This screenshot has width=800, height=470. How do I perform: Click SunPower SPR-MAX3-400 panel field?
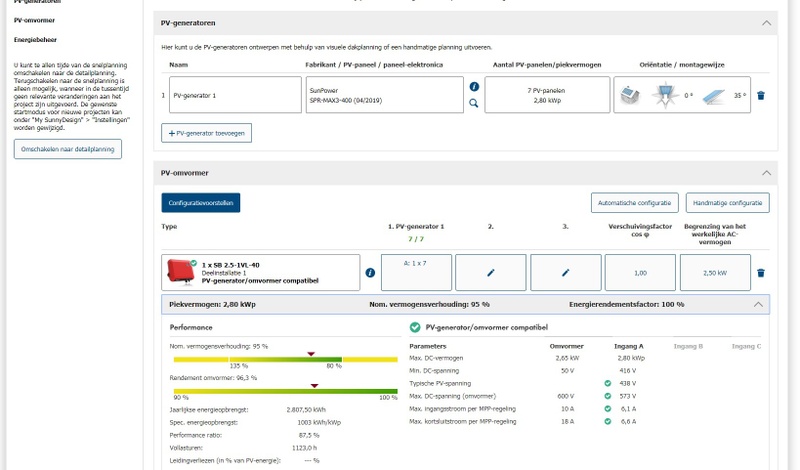click(x=385, y=95)
